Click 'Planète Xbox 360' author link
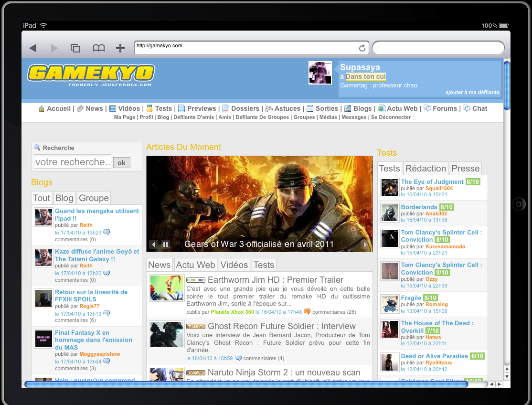 233,312
